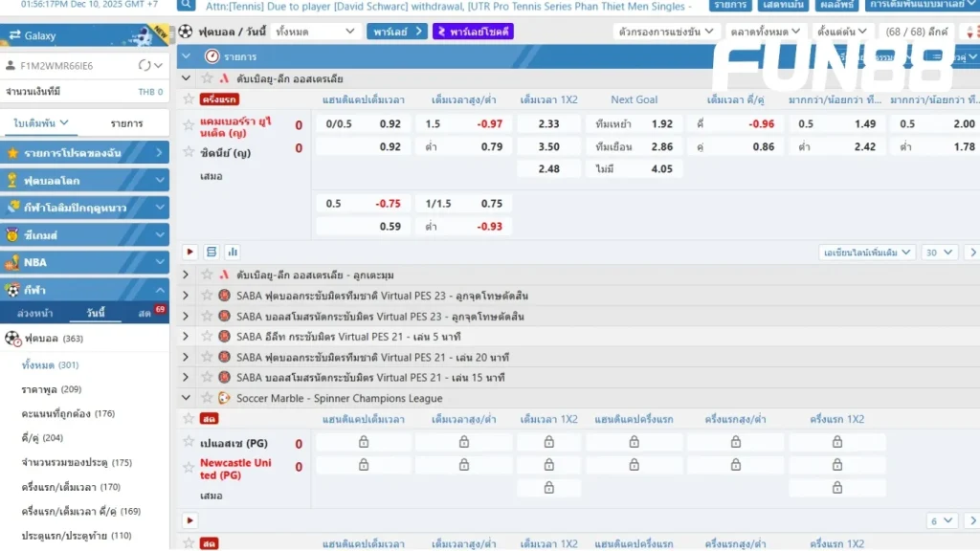The height and width of the screenshot is (551, 980).
Task: Open live stream play icon under Canberra match
Action: [x=190, y=253]
